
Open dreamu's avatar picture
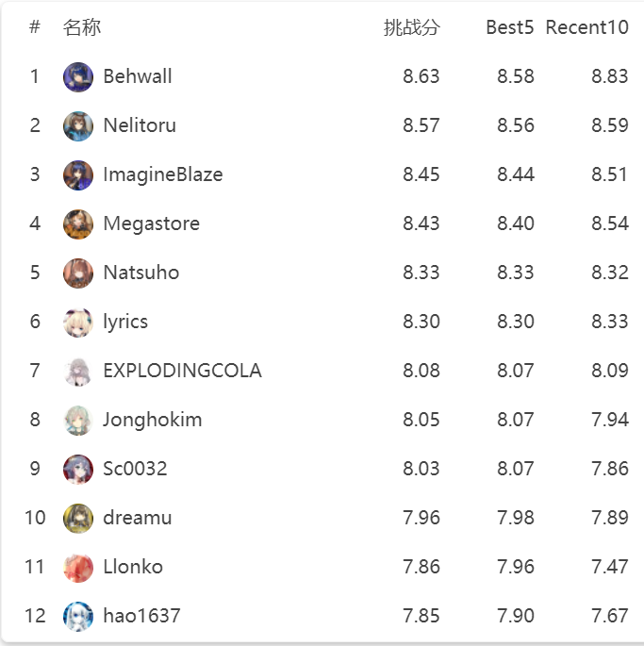click(x=78, y=519)
